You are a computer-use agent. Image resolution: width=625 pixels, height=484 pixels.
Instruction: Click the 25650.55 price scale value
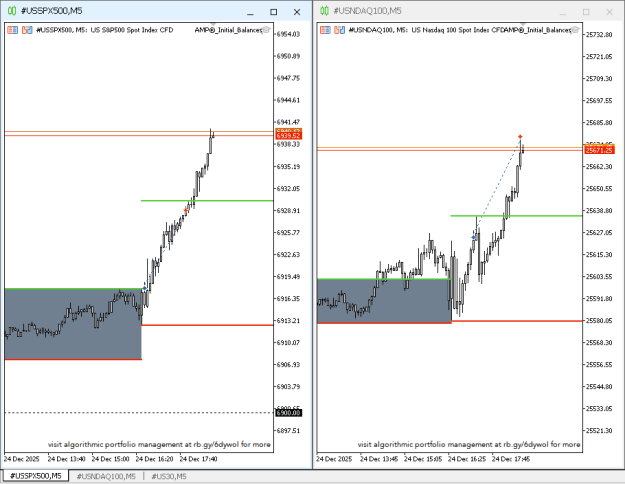[599, 189]
